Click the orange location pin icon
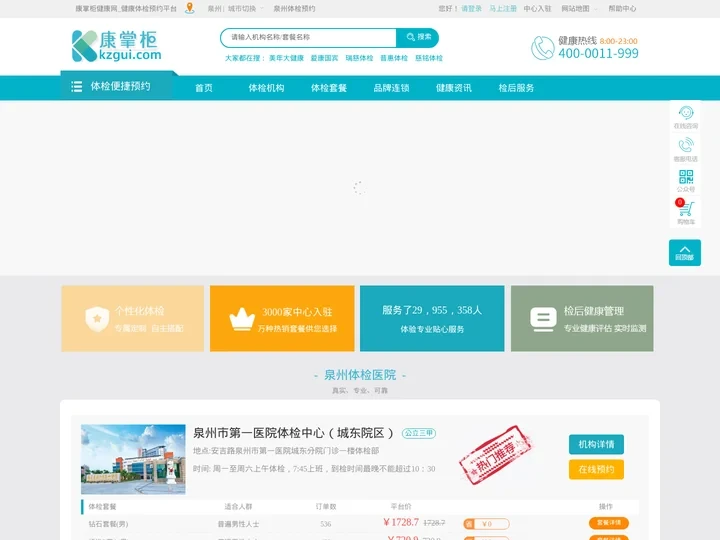This screenshot has width=720, height=540. [190, 8]
